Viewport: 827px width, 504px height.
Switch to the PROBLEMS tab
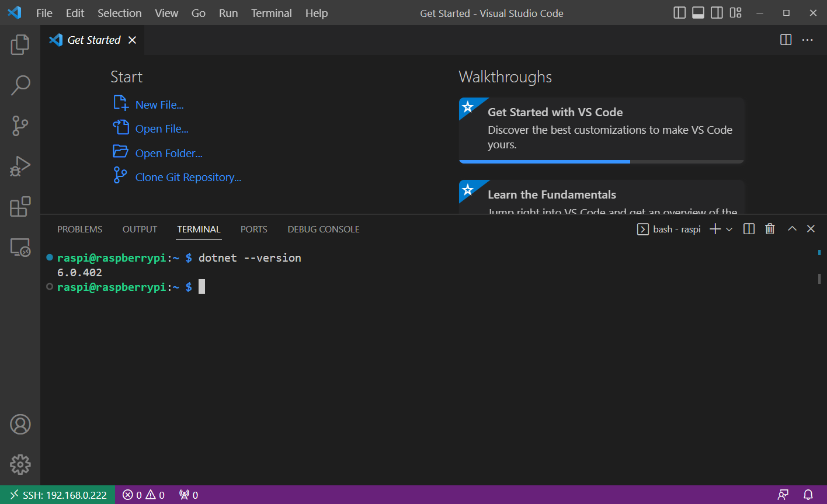79,229
